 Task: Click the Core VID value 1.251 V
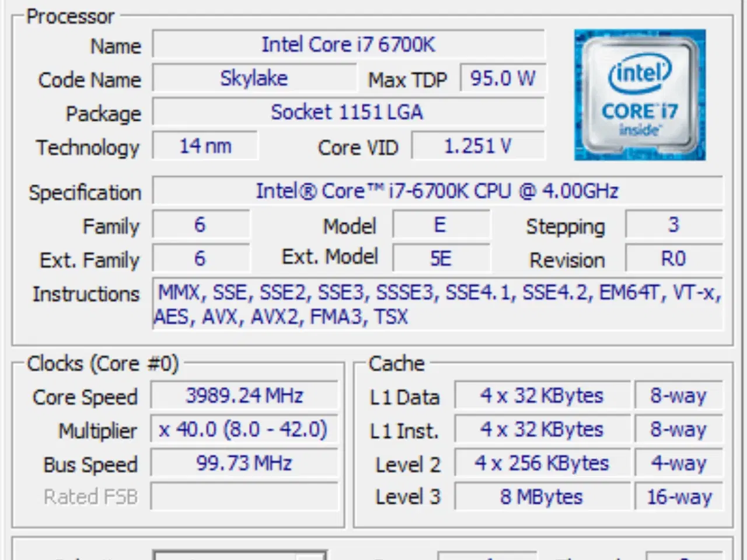pos(478,146)
